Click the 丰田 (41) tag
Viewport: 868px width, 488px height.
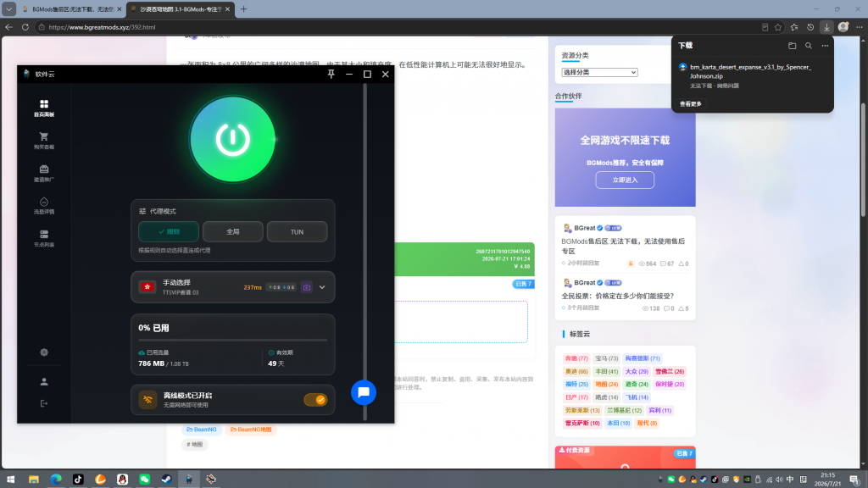click(x=606, y=371)
